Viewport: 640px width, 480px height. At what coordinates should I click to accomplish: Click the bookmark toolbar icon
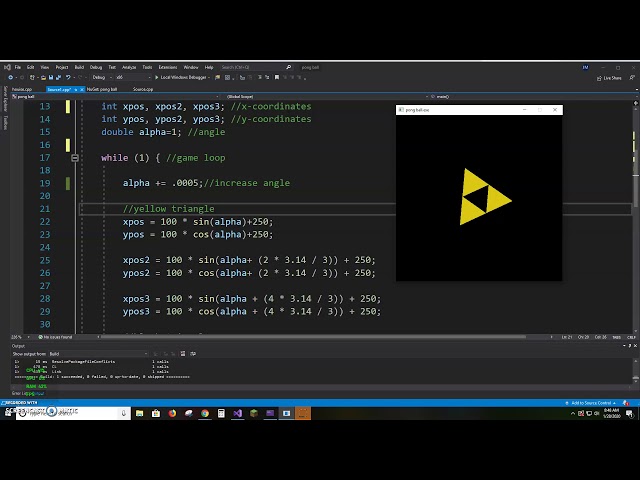[277, 77]
